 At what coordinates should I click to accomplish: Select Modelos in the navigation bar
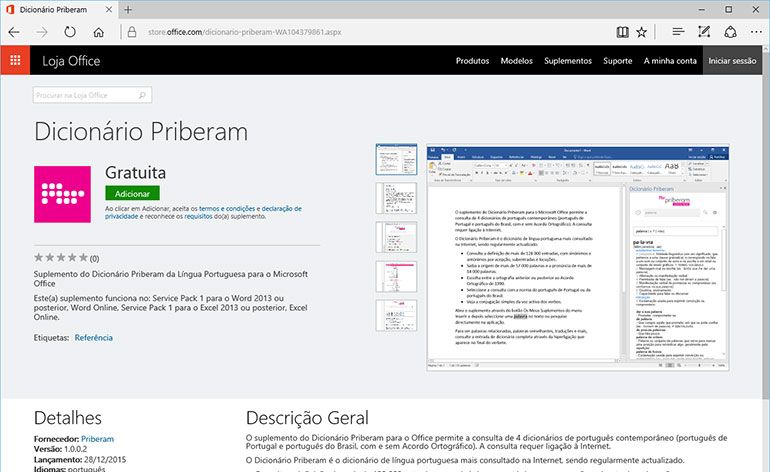[x=516, y=61]
